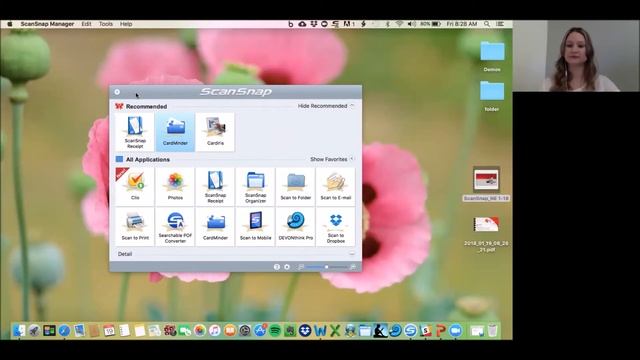Select the Demos folder on desktop

click(492, 56)
